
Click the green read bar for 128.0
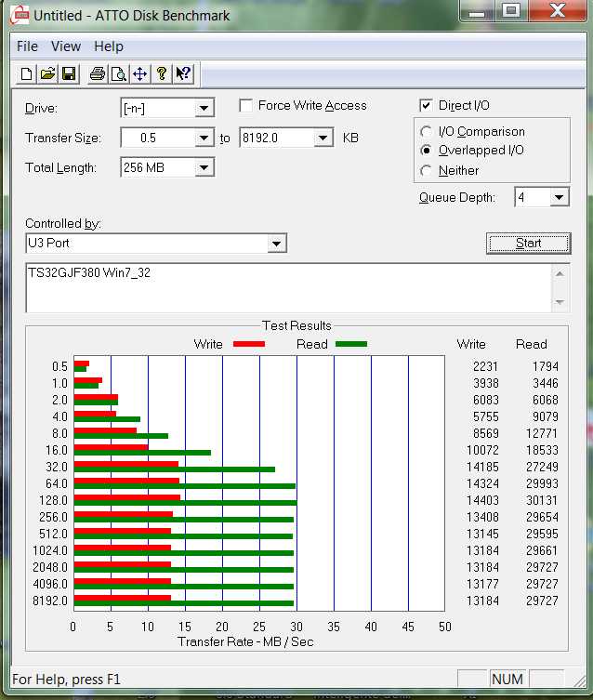(186, 503)
